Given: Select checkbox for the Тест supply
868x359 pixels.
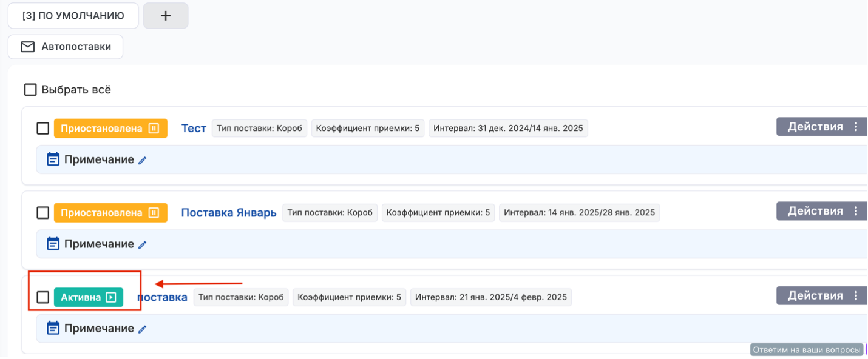Looking at the screenshot, I should [43, 129].
